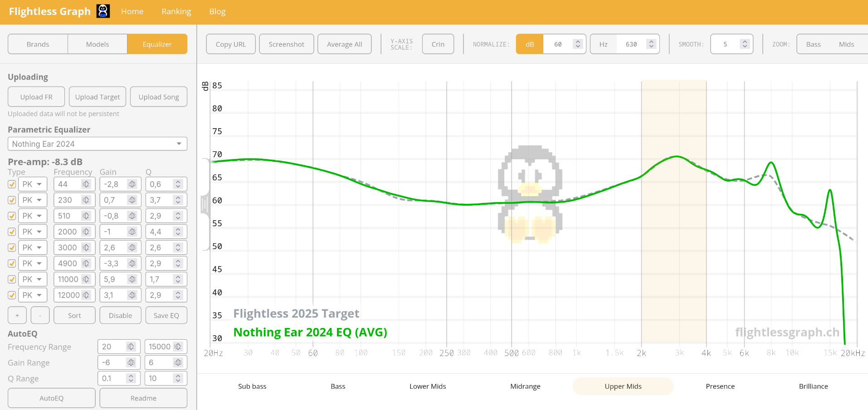This screenshot has height=410, width=868.
Task: Click the Y-axis scale handle on graph
Action: point(205,205)
